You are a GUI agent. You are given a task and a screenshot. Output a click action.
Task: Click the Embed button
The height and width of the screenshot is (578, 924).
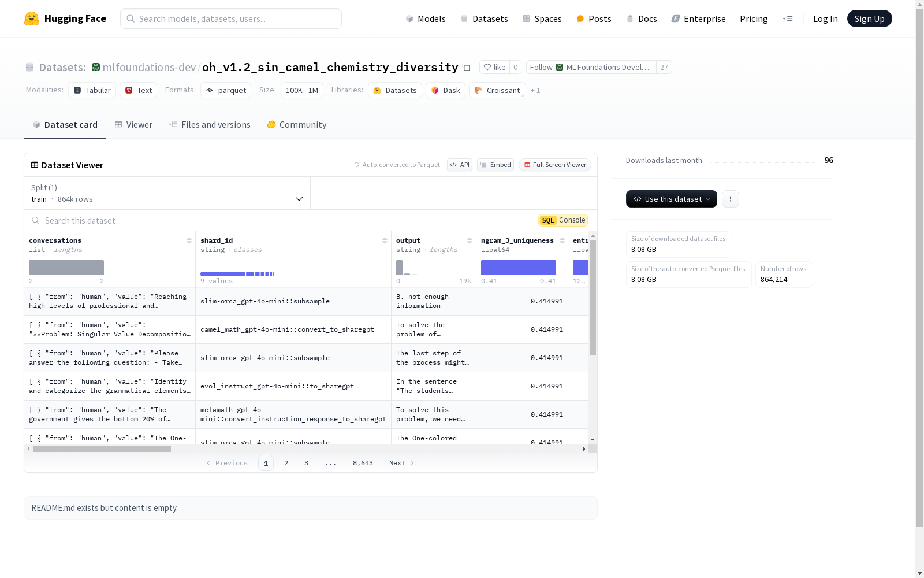pyautogui.click(x=495, y=165)
